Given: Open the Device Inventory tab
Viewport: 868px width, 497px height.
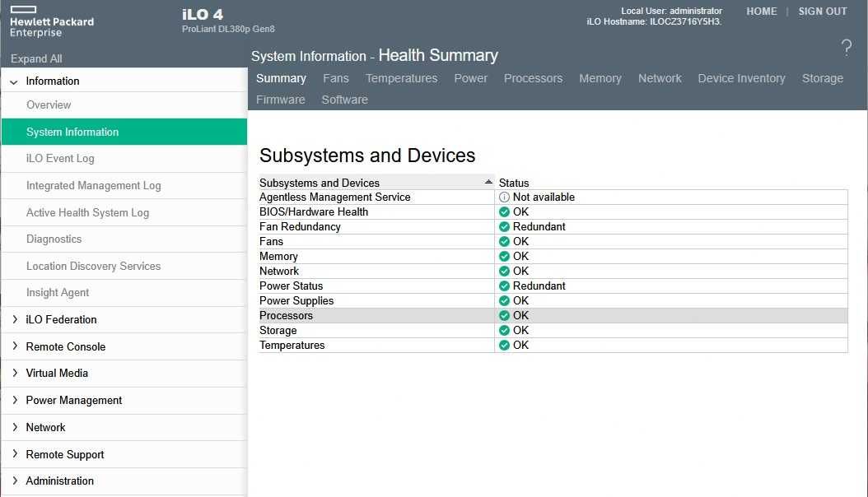Looking at the screenshot, I should [742, 78].
